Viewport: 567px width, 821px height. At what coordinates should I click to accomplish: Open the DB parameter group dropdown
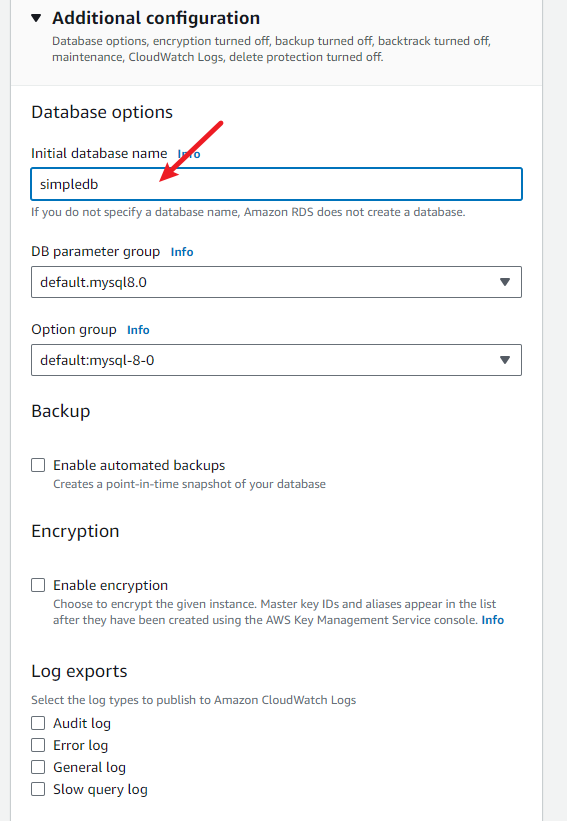click(x=276, y=282)
